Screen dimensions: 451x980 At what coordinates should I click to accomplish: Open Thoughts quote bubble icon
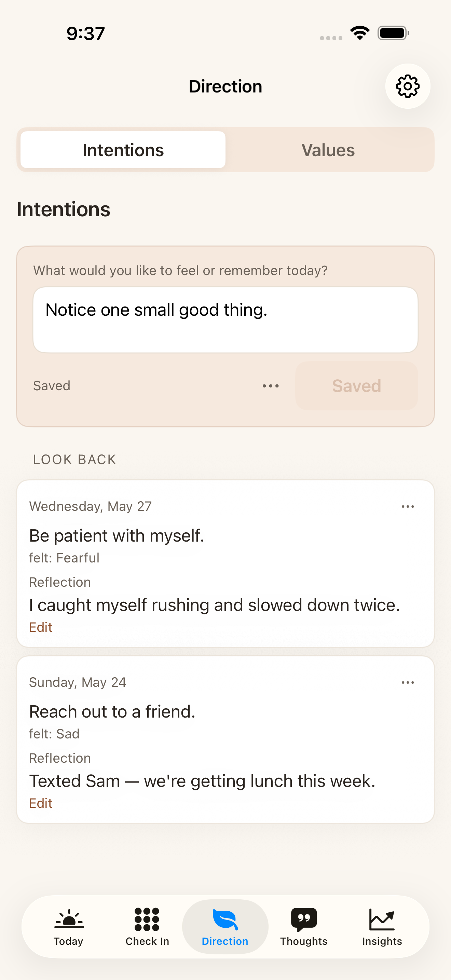[304, 920]
